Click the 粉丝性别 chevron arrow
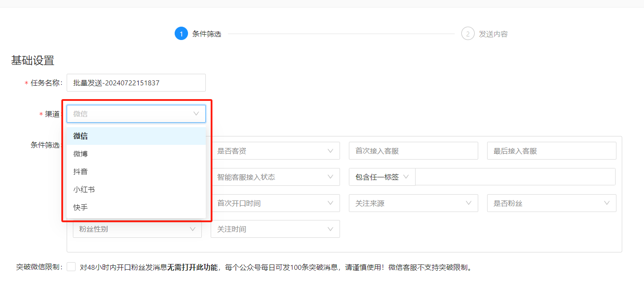644x284 pixels. (x=192, y=229)
